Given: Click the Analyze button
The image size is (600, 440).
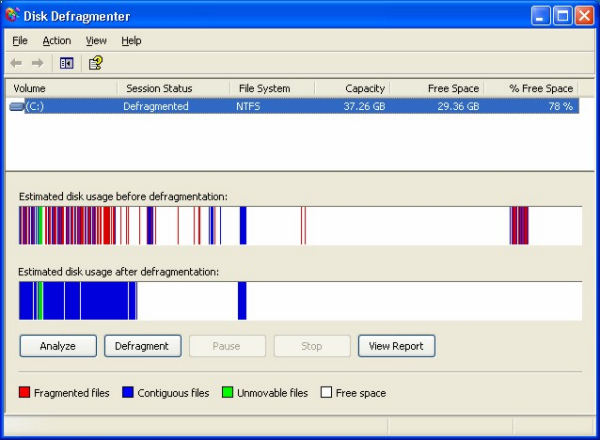Looking at the screenshot, I should 58,346.
